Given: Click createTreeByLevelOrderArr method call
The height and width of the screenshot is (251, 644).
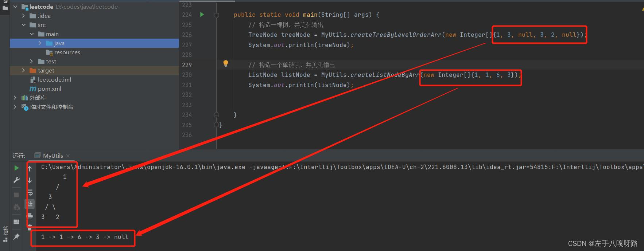Looking at the screenshot, I should pyautogui.click(x=396, y=35).
